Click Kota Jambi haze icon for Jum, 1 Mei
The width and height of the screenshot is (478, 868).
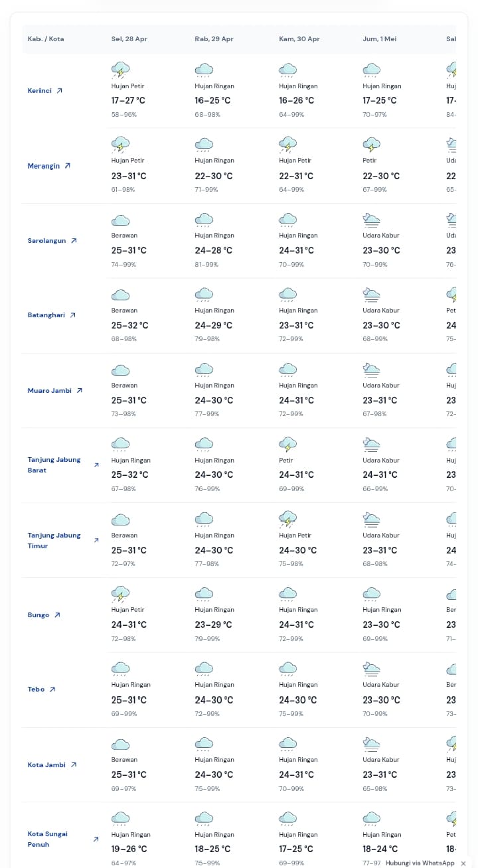click(372, 743)
